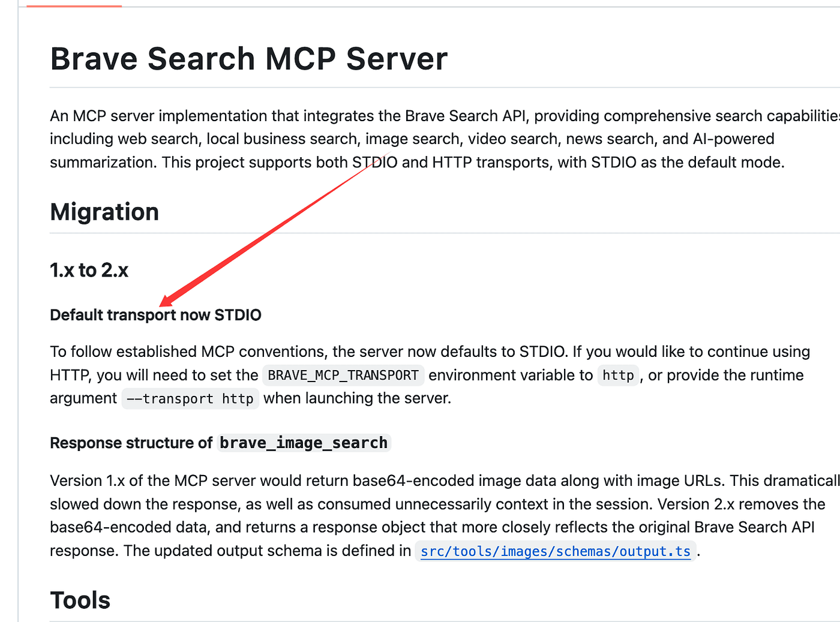Viewport: 840px width, 622px height.
Task: Click the brave_image_search code in heading
Action: point(304,443)
